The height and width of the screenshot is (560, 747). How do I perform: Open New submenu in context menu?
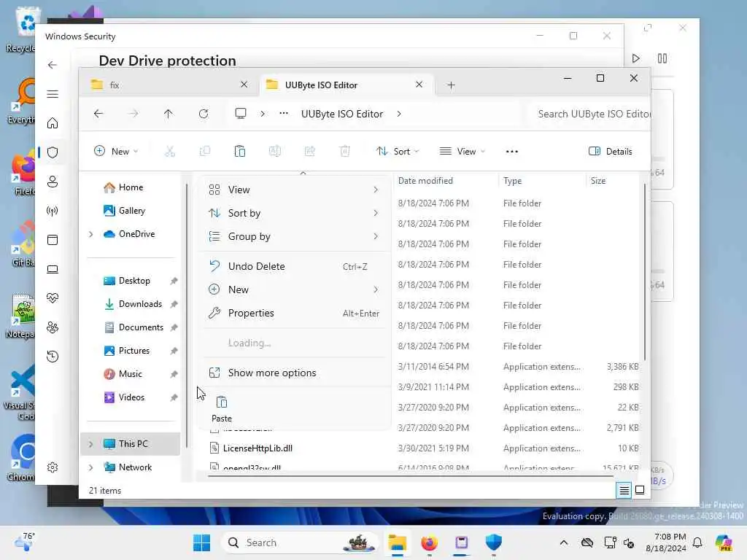coord(295,289)
